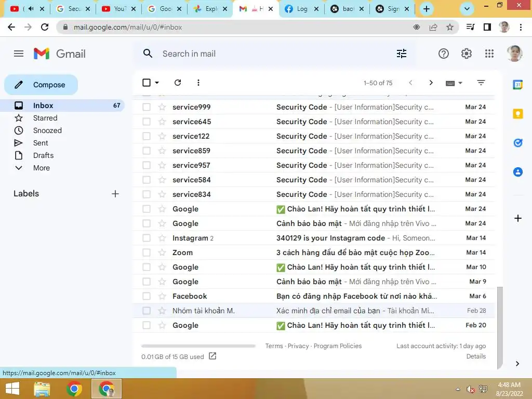Open the Privacy link
532x399 pixels.
tap(298, 345)
